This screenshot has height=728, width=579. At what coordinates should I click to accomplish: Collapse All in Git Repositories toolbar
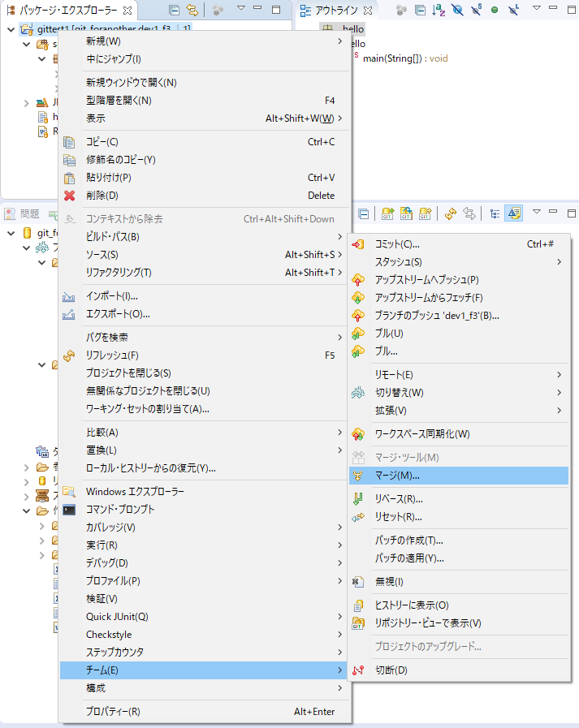coord(364,214)
